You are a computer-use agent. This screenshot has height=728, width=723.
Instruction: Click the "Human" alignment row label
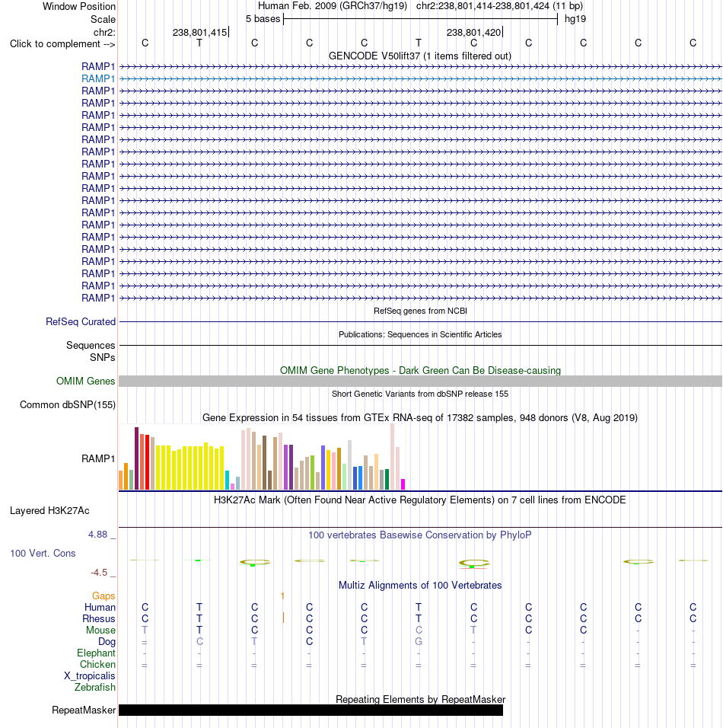click(x=100, y=607)
